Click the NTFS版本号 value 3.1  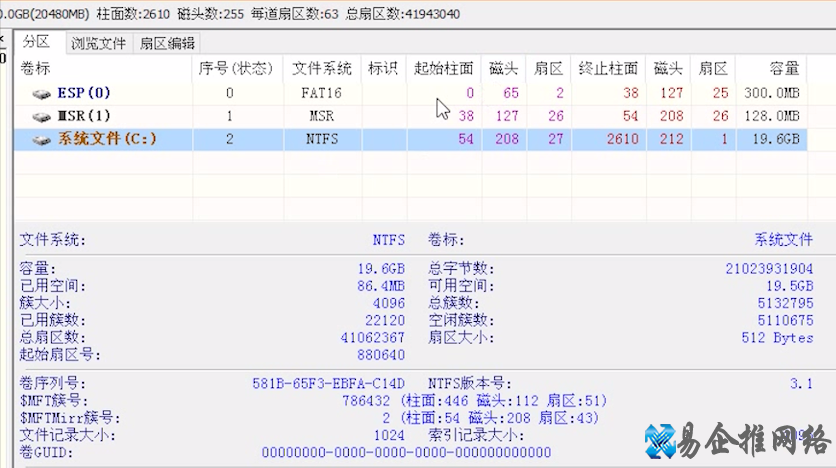point(801,383)
